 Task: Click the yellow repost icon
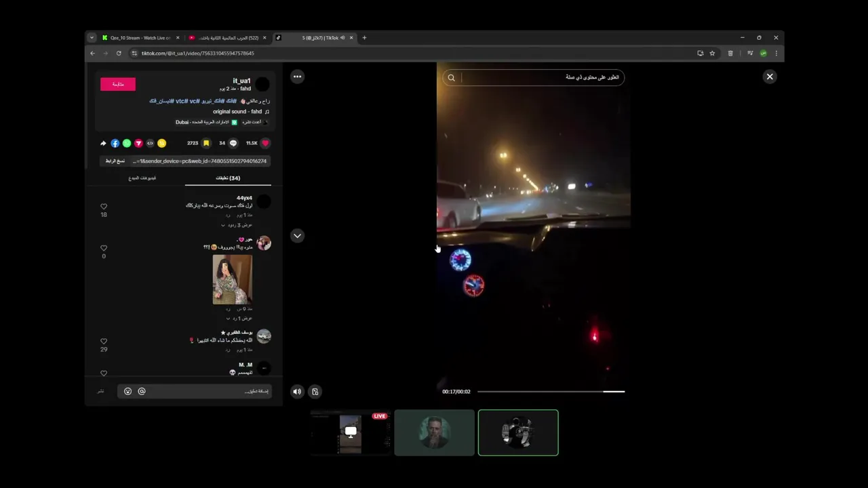[x=161, y=143]
